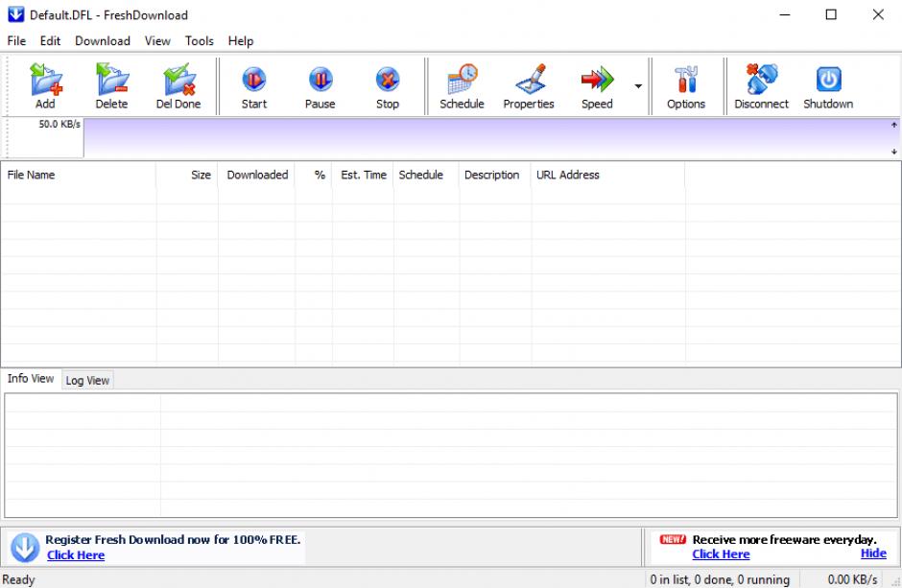Sort by File Name column header

tap(79, 175)
